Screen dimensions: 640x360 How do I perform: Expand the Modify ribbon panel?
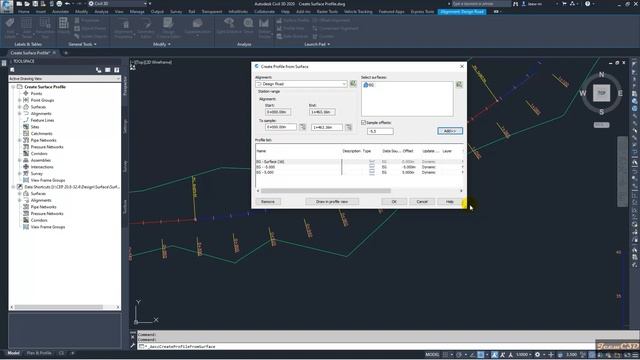[162, 44]
